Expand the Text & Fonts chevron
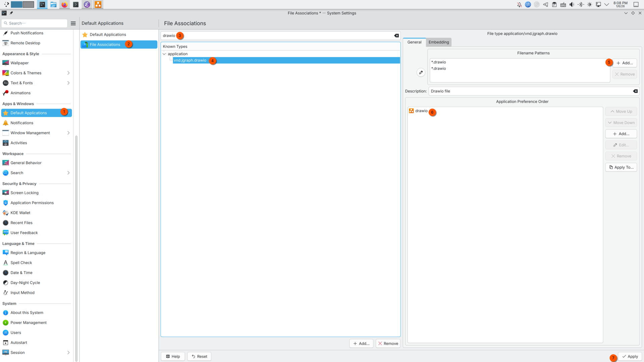 click(x=68, y=83)
